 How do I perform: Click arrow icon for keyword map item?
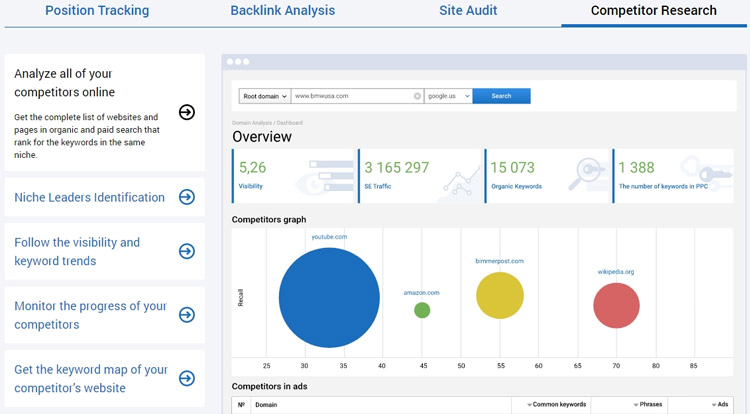click(187, 378)
